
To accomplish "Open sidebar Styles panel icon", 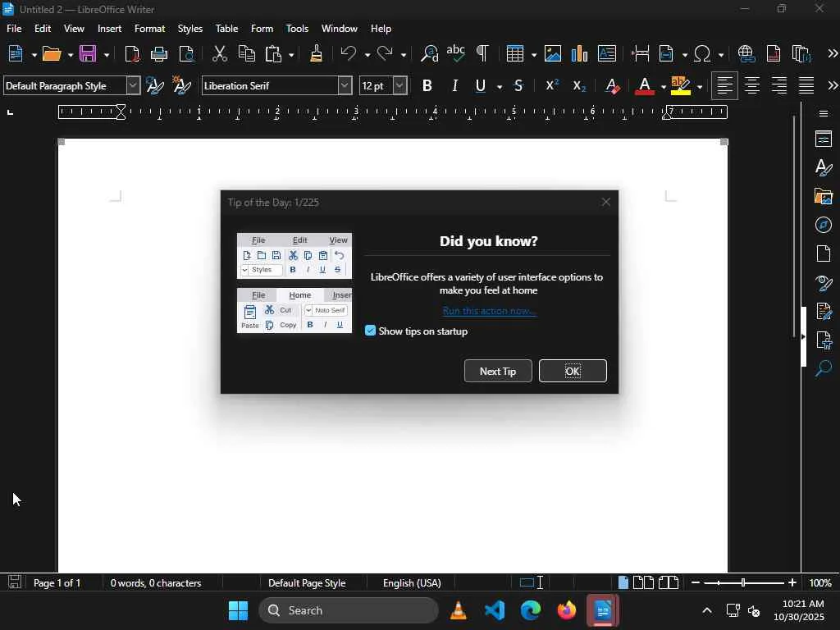I will tap(824, 167).
